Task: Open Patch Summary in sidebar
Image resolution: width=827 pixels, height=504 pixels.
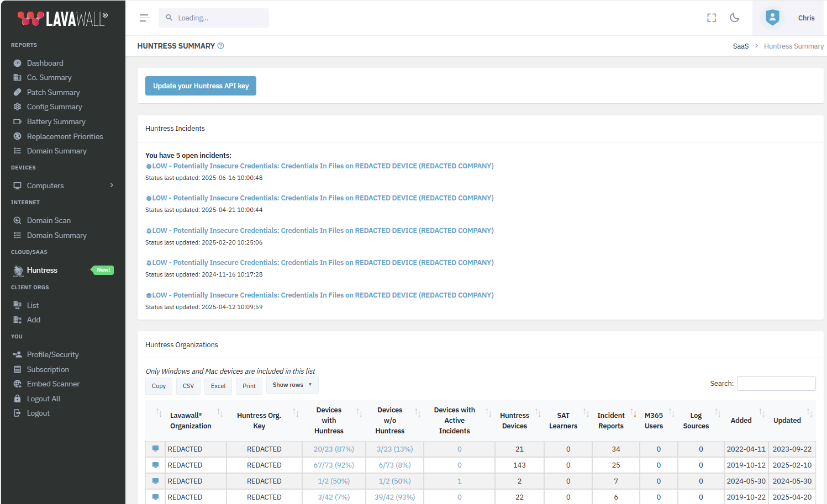Action: 53,93
